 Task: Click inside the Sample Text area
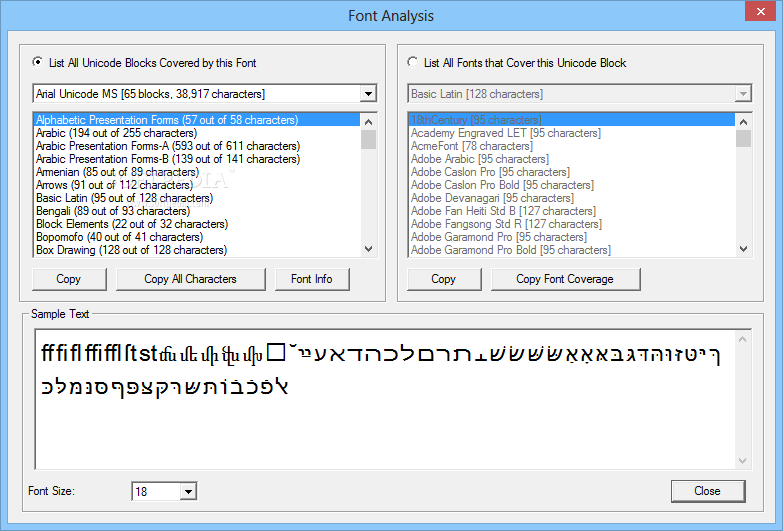385,400
